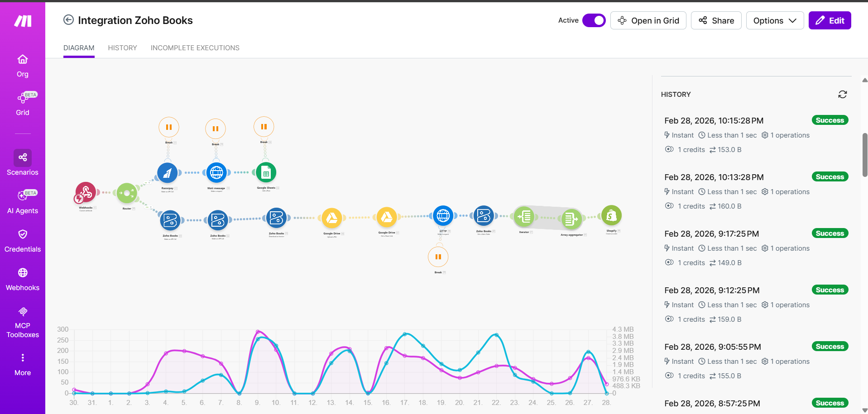Select Break handler above Razorpay
This screenshot has height=414, width=868.
click(x=169, y=127)
